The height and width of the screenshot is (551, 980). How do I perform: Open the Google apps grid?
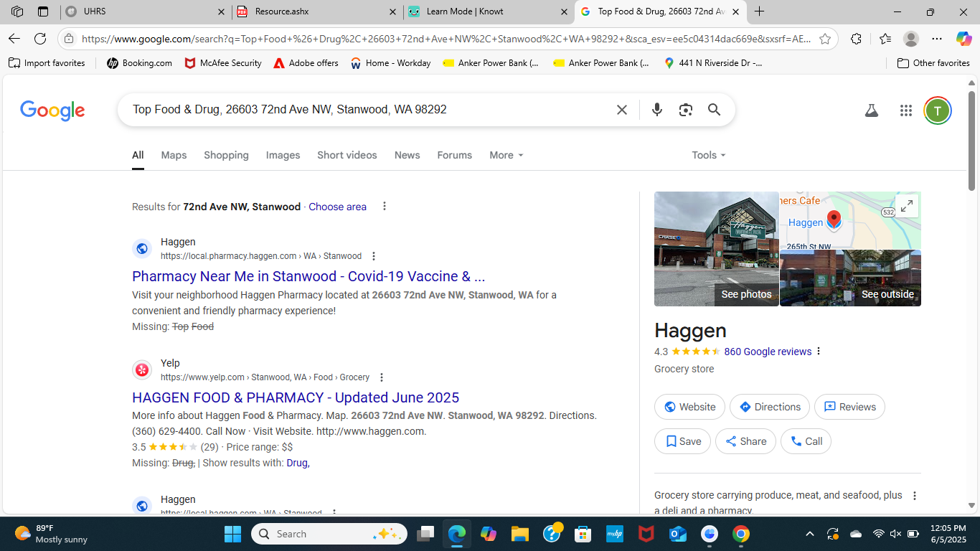coord(906,110)
